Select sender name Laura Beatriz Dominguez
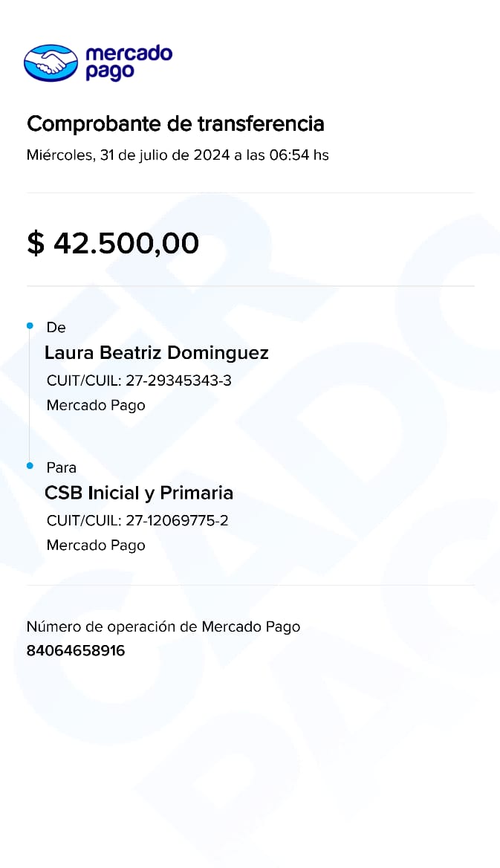Viewport: 500px width, 868px height. pyautogui.click(x=156, y=353)
